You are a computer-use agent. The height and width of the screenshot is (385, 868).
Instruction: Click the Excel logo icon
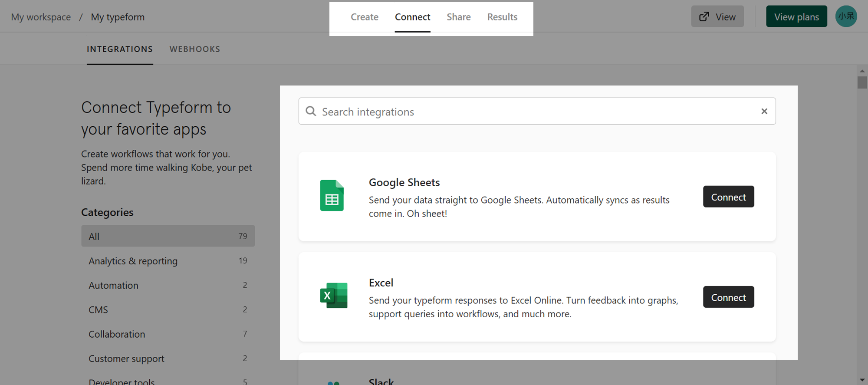click(334, 296)
